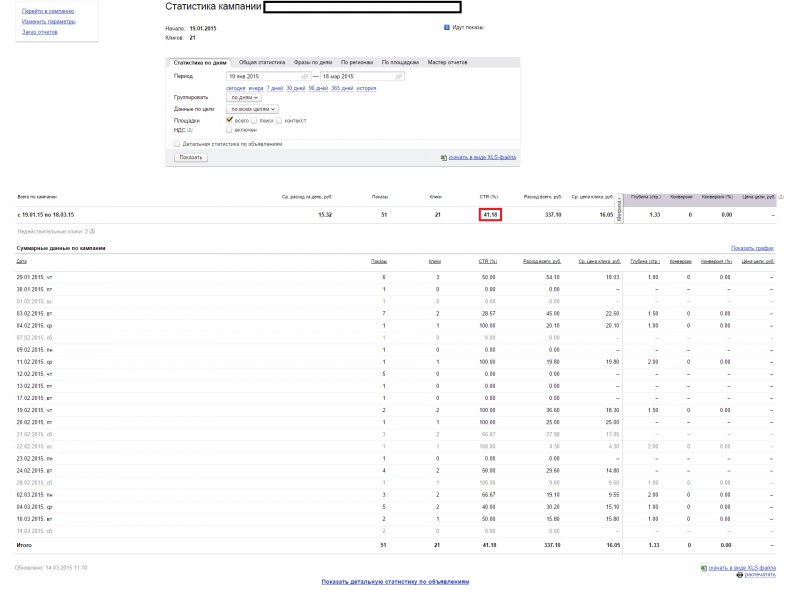The width and height of the screenshot is (800, 600).
Task: Select the 04.03.2015 date row
Action: tap(395, 507)
